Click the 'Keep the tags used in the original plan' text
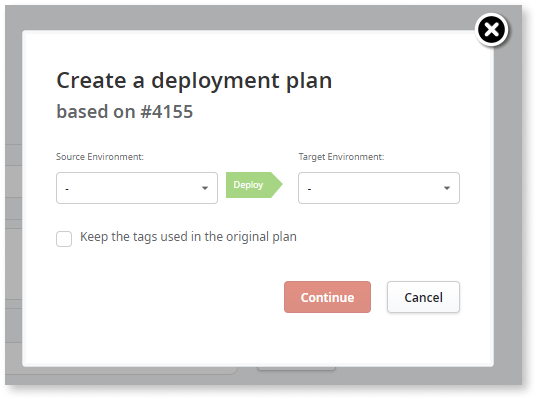This screenshot has height=400, width=537. click(x=188, y=237)
